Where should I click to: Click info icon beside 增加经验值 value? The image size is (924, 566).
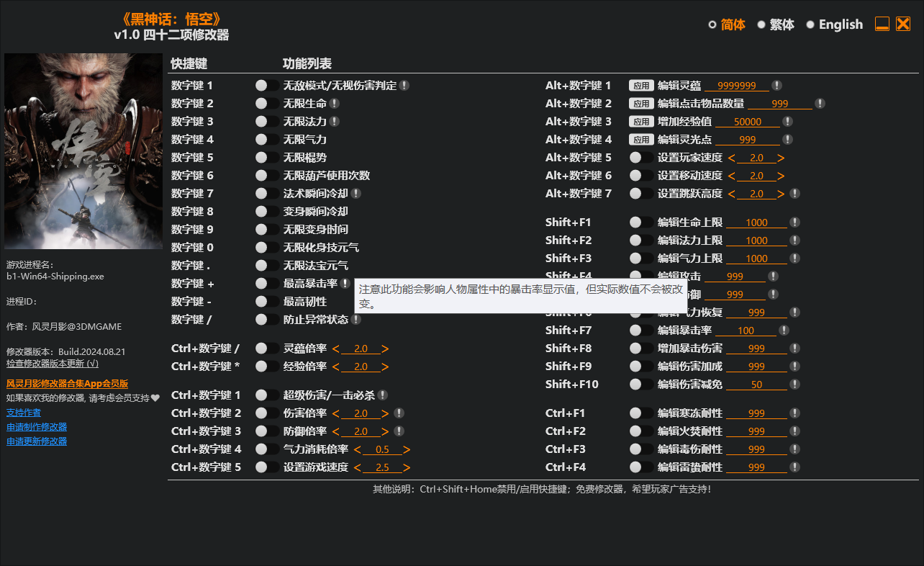pos(787,122)
